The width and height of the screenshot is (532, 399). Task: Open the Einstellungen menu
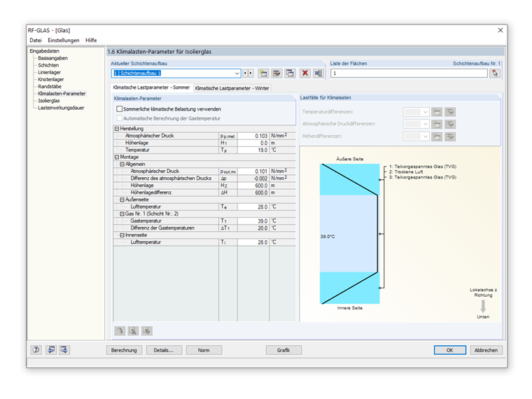[x=64, y=40]
